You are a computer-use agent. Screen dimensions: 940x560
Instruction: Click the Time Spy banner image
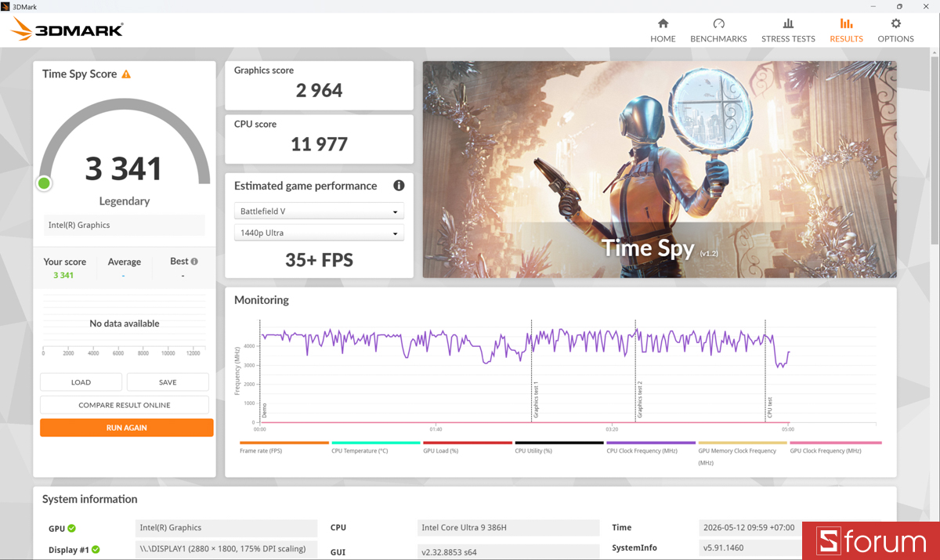[x=660, y=170]
